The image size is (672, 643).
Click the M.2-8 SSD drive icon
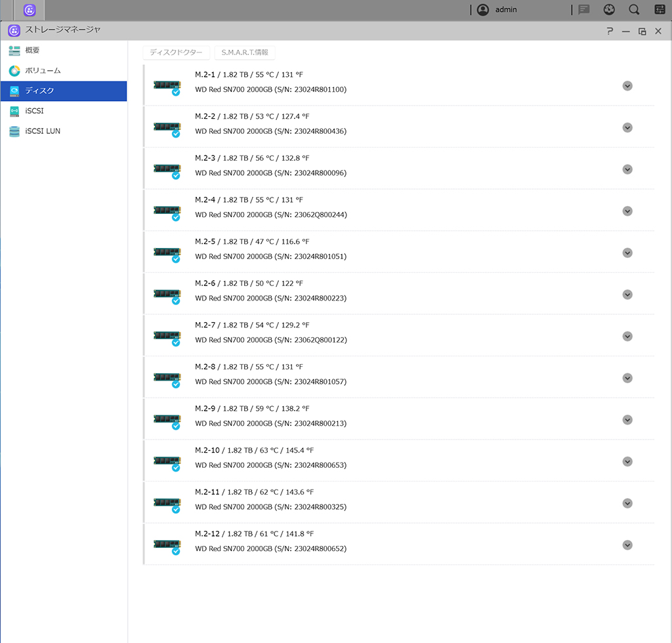[167, 379]
